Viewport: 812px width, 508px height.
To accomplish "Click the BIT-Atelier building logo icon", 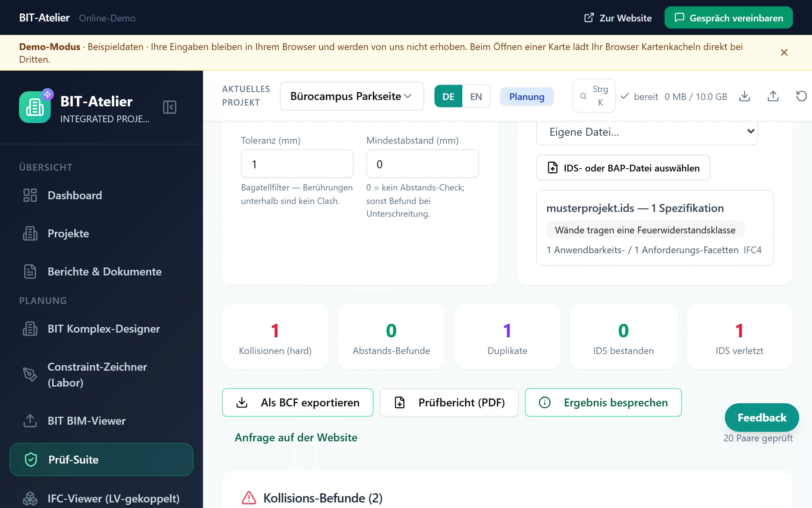I will pyautogui.click(x=35, y=107).
